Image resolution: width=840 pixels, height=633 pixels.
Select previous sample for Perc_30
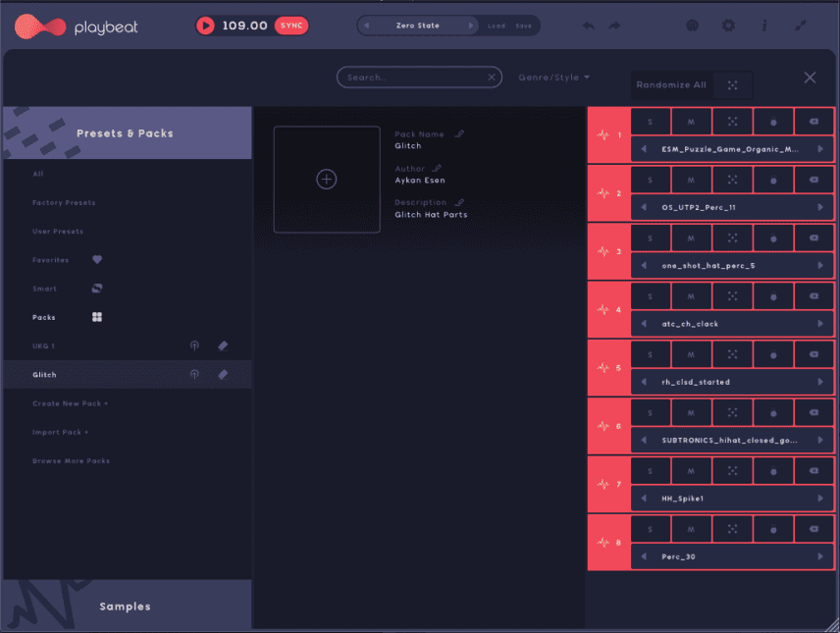tap(644, 556)
